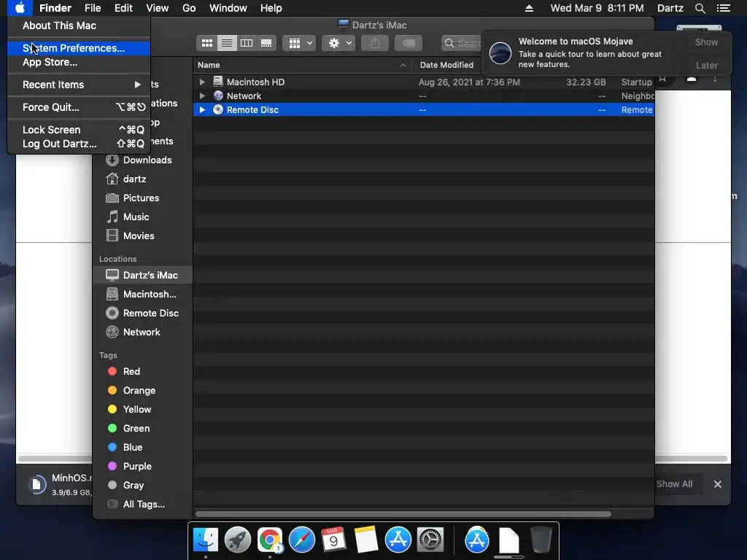
Task: Select the Remote Disc list row
Action: coord(424,109)
